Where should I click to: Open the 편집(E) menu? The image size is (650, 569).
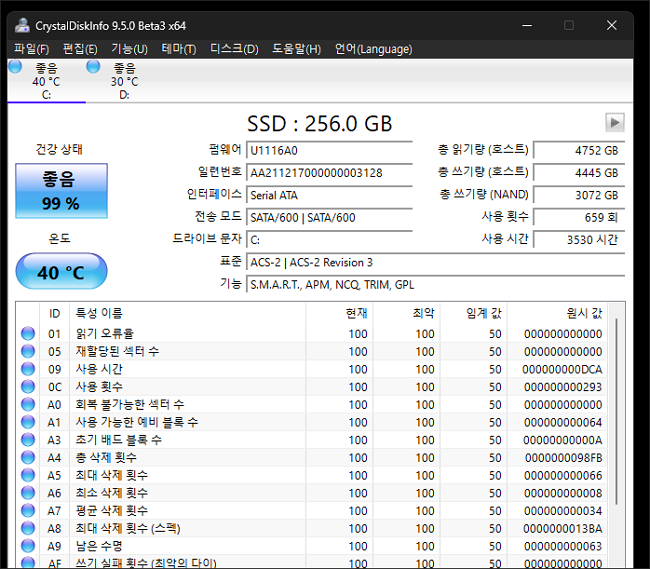tap(80, 49)
